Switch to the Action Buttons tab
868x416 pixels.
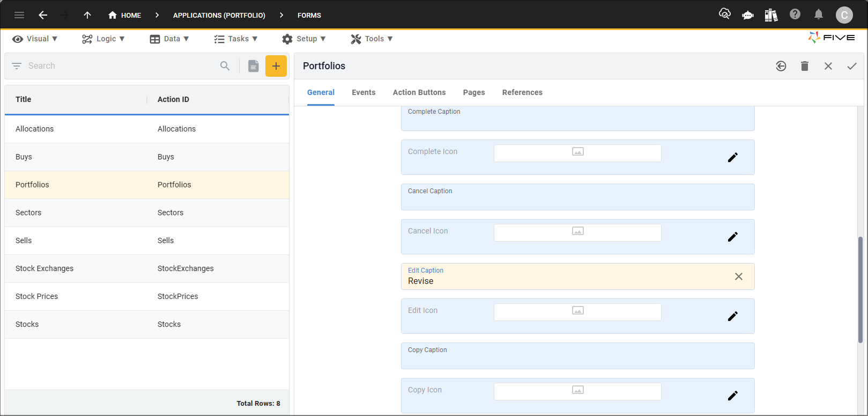tap(419, 92)
